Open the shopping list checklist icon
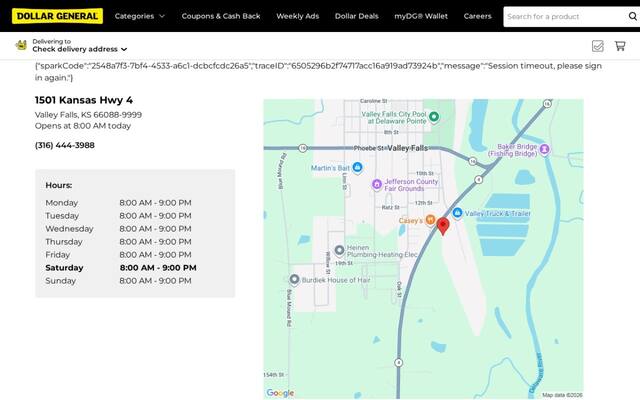The height and width of the screenshot is (400, 640). click(x=598, y=46)
